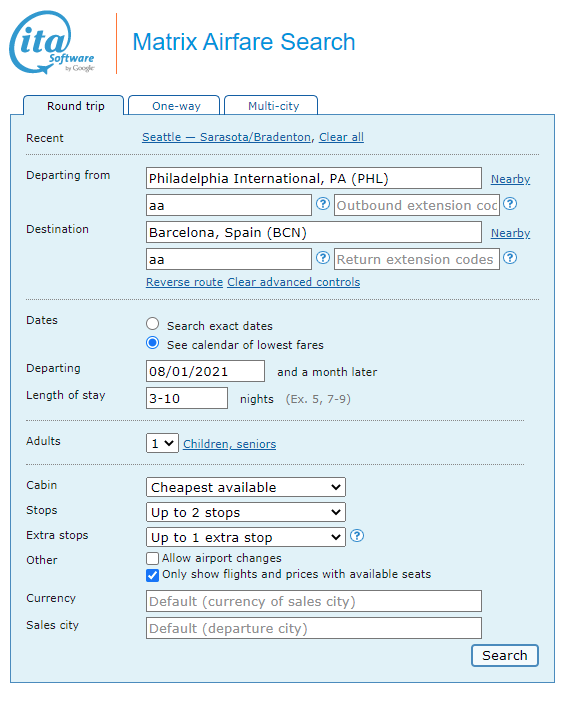Switch to the One-way tab
Image resolution: width=562 pixels, height=701 pixels.
coord(174,106)
